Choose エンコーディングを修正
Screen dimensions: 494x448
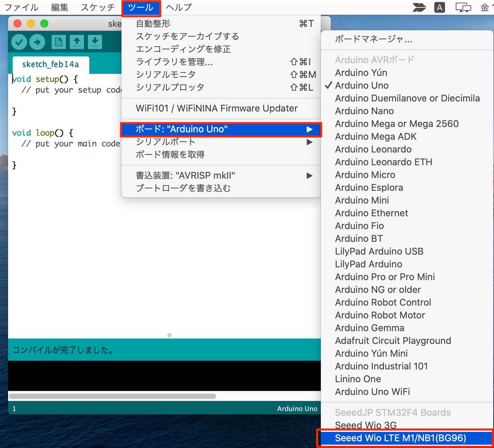[x=221, y=49]
